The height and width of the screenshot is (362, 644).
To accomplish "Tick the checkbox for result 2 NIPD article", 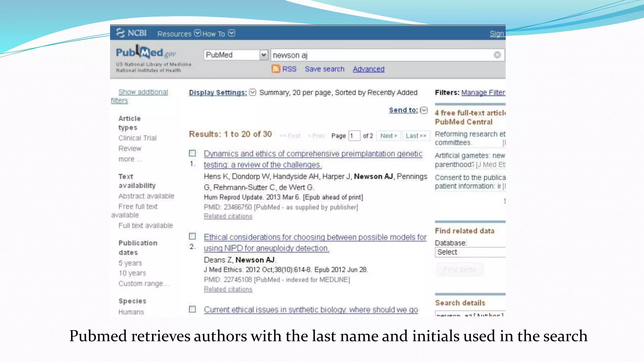I will [x=192, y=236].
